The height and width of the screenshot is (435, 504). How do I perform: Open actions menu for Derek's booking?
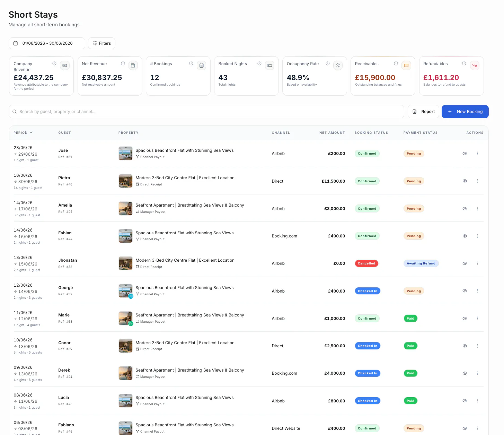pos(477,373)
